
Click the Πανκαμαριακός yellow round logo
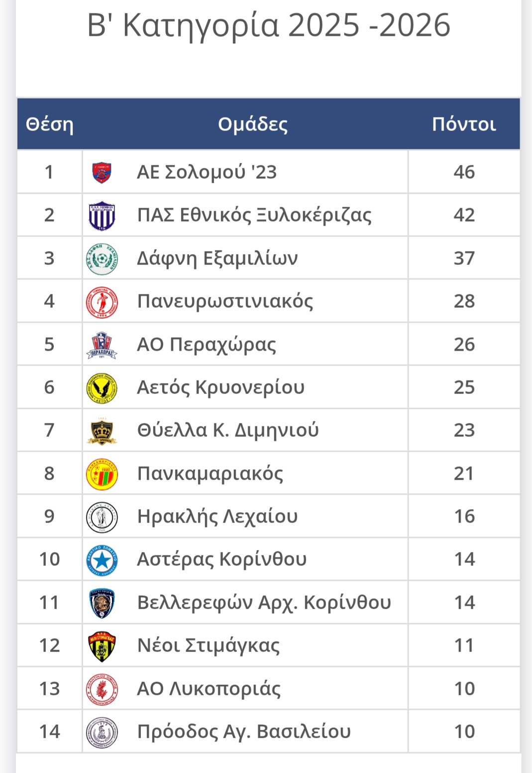[x=102, y=474]
